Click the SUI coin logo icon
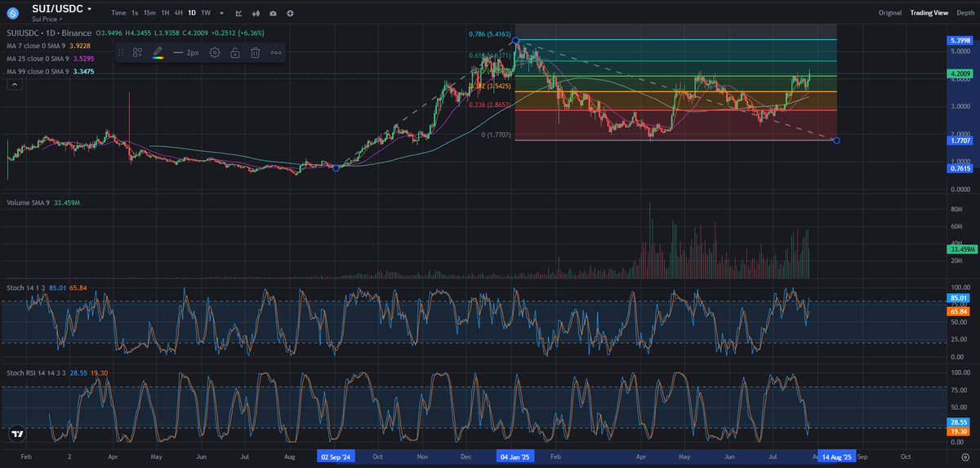This screenshot has height=468, width=980. coord(12,12)
